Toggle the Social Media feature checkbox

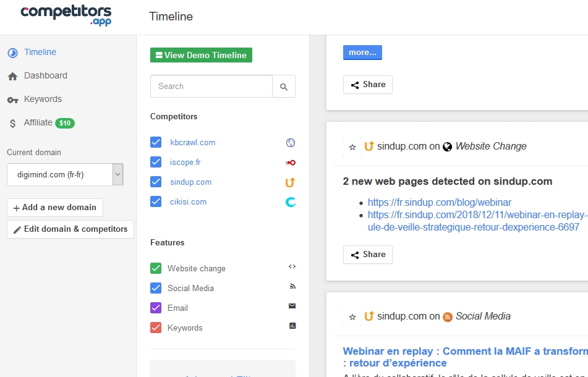pyautogui.click(x=156, y=288)
